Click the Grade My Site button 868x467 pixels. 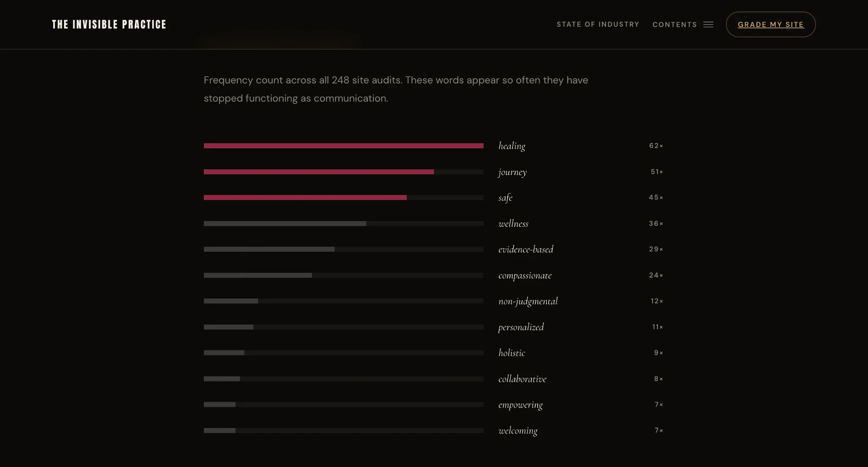771,25
